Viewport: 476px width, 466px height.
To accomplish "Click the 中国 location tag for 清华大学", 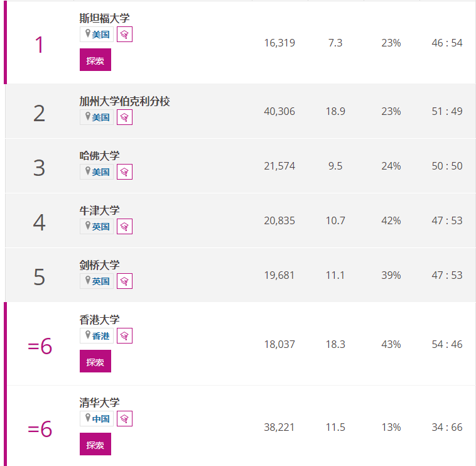I will click(97, 419).
